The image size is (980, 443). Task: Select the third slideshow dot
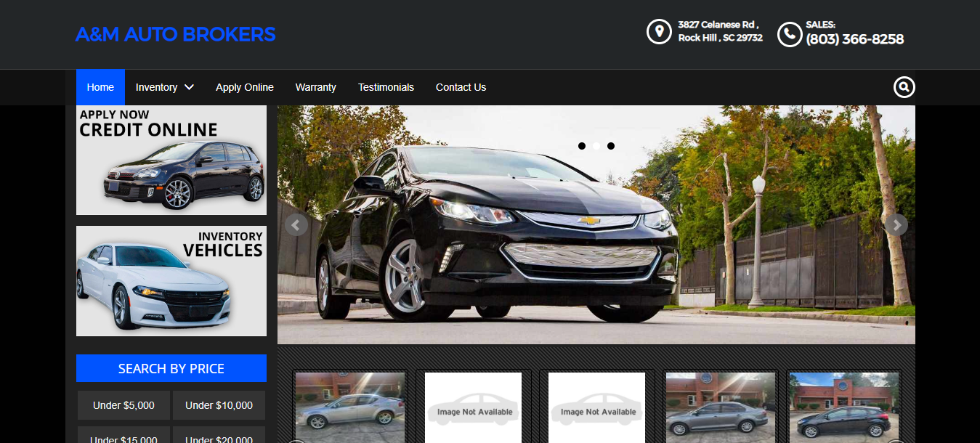pyautogui.click(x=611, y=146)
